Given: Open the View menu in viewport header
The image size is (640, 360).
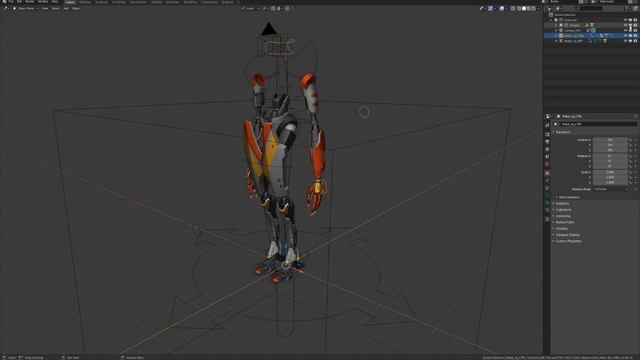Looking at the screenshot, I should click(45, 8).
